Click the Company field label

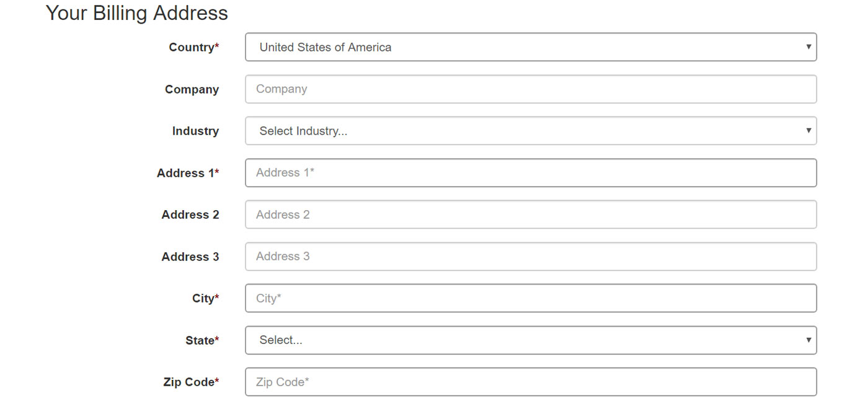pyautogui.click(x=192, y=89)
